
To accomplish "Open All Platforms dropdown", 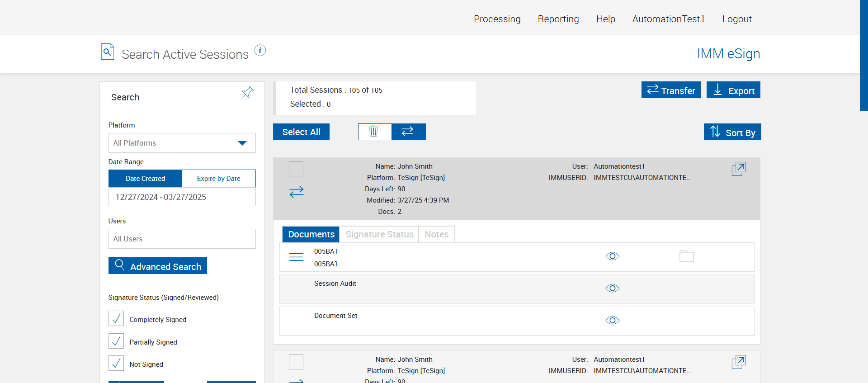I will [x=182, y=143].
